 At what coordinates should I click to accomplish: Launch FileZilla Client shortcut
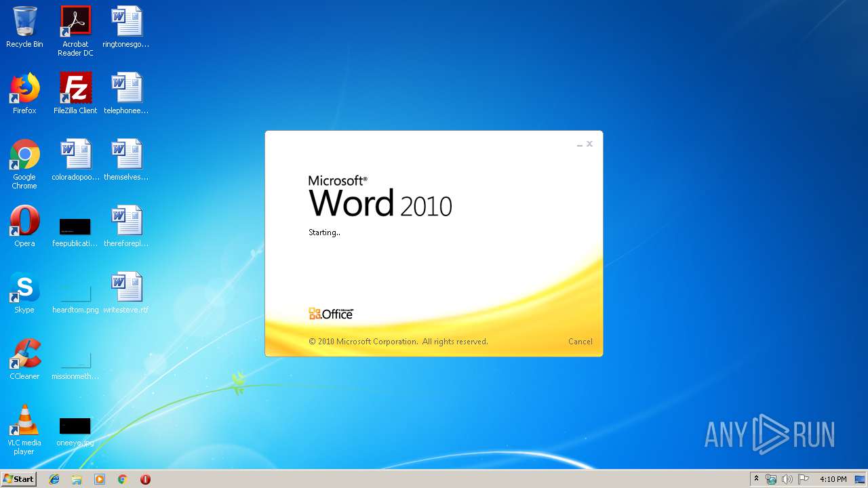coord(75,94)
